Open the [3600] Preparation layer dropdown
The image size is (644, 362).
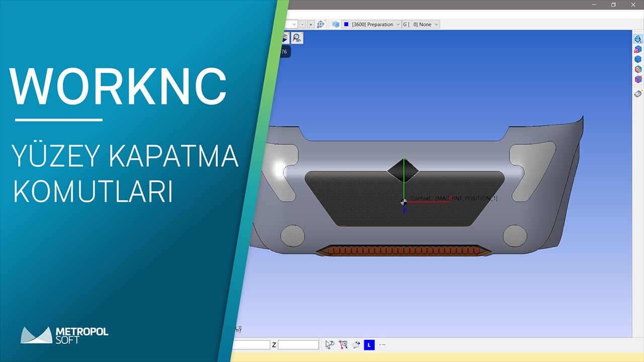(371, 24)
